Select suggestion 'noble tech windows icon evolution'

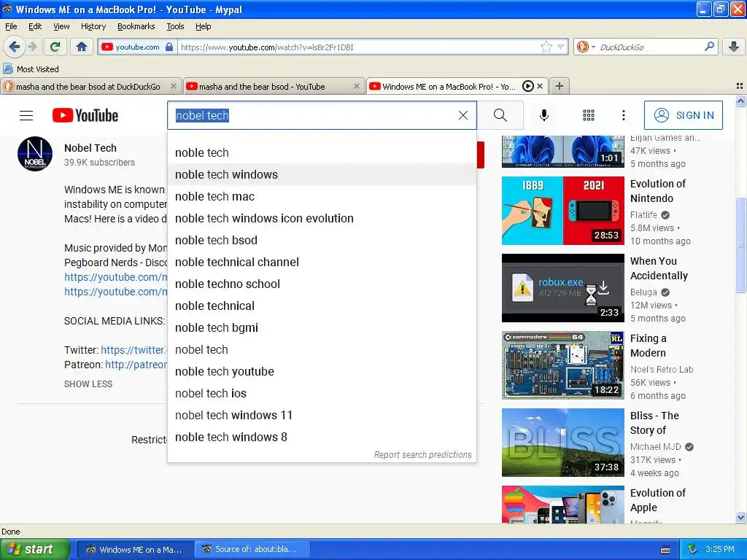(x=322, y=218)
